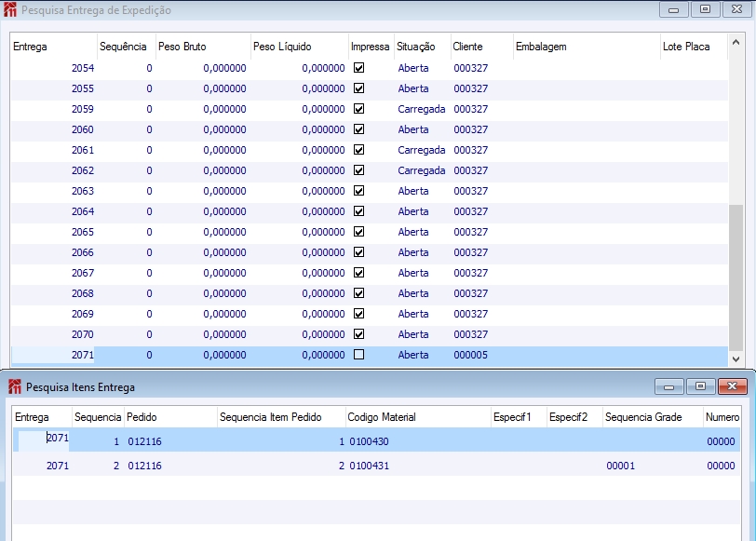Click cliente 000327 in entrega 2066 row
This screenshot has width=756, height=541.
[470, 252]
